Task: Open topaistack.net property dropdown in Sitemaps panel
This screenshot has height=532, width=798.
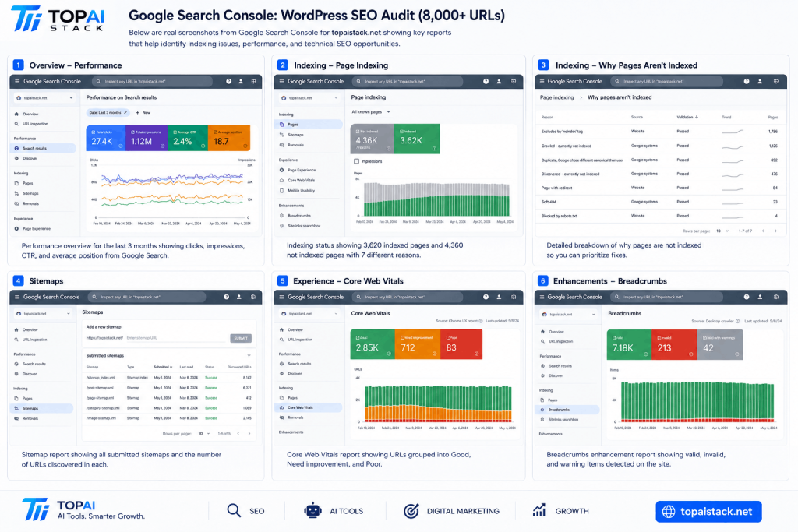Action: pyautogui.click(x=44, y=313)
